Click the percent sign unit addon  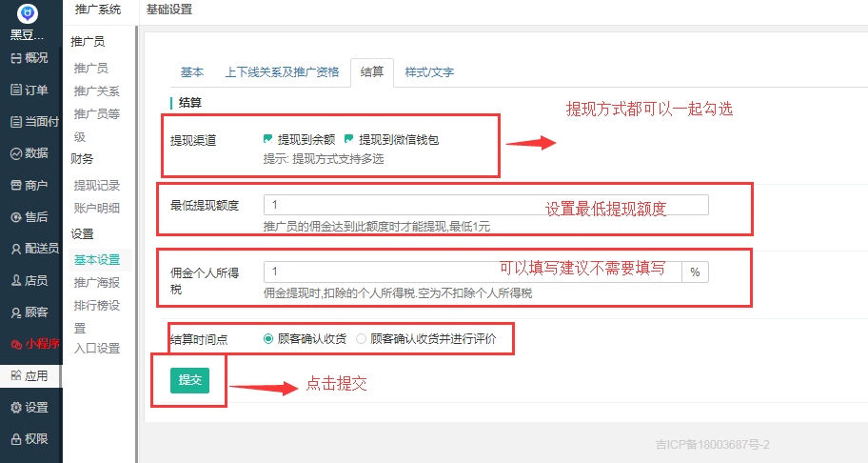(695, 272)
